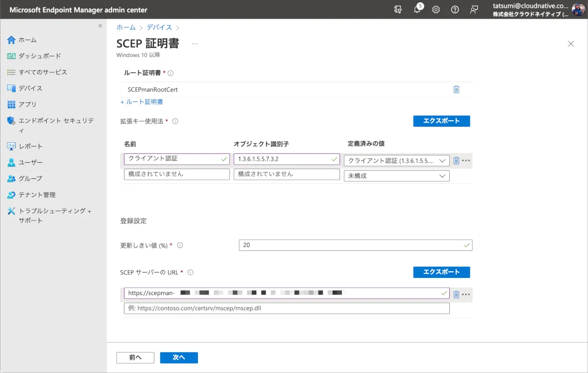Click the help question mark icon
588x373 pixels.
455,9
